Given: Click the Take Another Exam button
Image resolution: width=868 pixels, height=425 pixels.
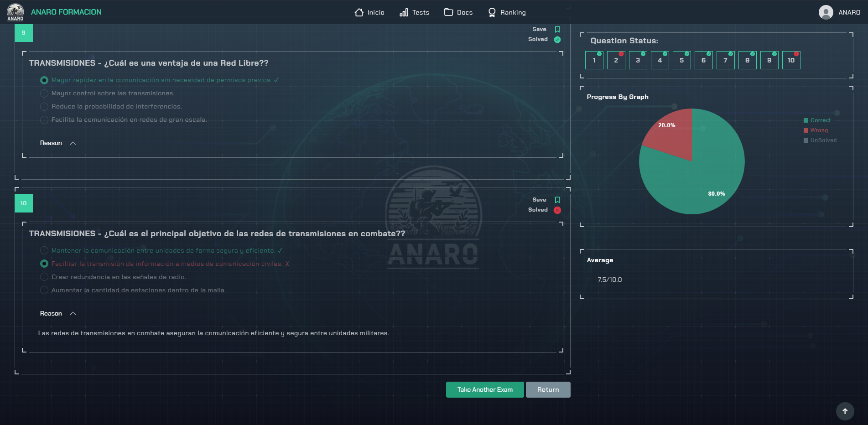Looking at the screenshot, I should point(485,390).
